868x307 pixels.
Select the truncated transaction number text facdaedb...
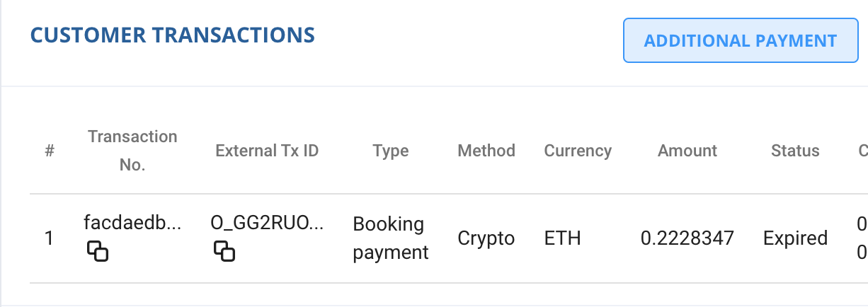[x=132, y=223]
